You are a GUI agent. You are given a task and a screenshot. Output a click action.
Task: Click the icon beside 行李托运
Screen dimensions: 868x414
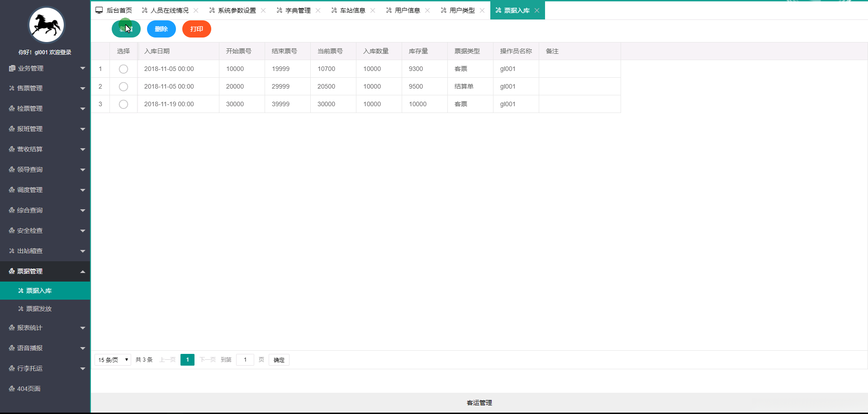point(12,368)
